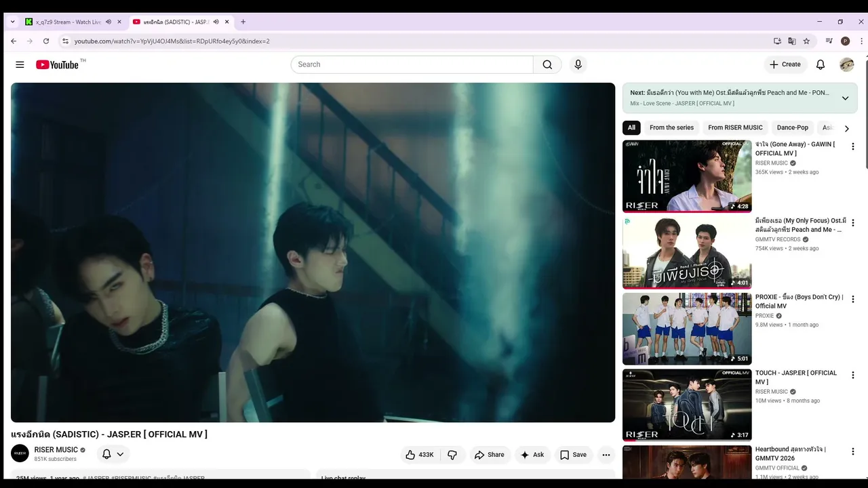Open the TOUCH JASP.ER thumbnail
The width and height of the screenshot is (868, 488).
(x=687, y=405)
